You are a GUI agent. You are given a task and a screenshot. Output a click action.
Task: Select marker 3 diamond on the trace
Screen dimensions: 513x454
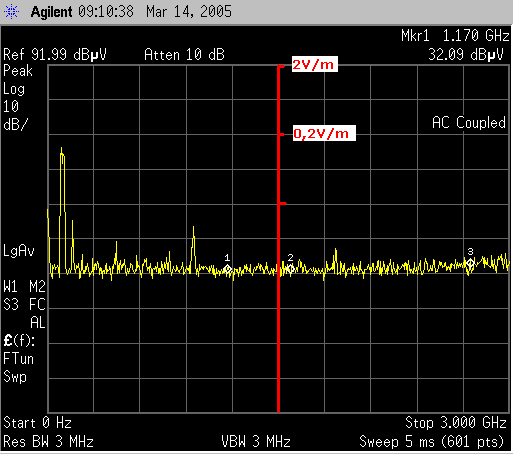[470, 263]
